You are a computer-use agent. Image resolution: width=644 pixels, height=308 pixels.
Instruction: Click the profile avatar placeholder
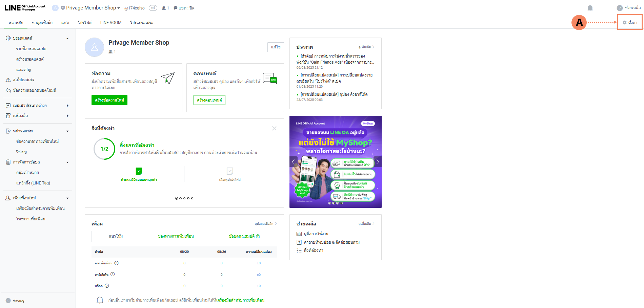(94, 47)
